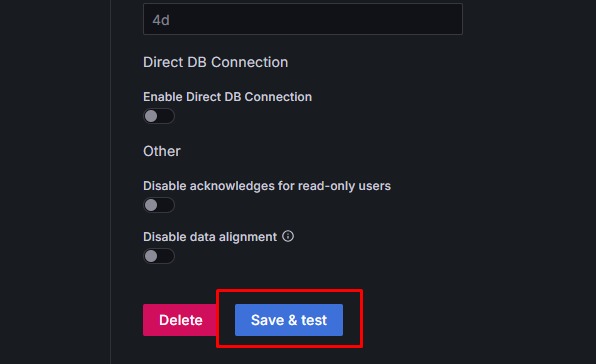Screen dimensions: 596x364
Task: Click the red Delete button
Action: coord(180,320)
